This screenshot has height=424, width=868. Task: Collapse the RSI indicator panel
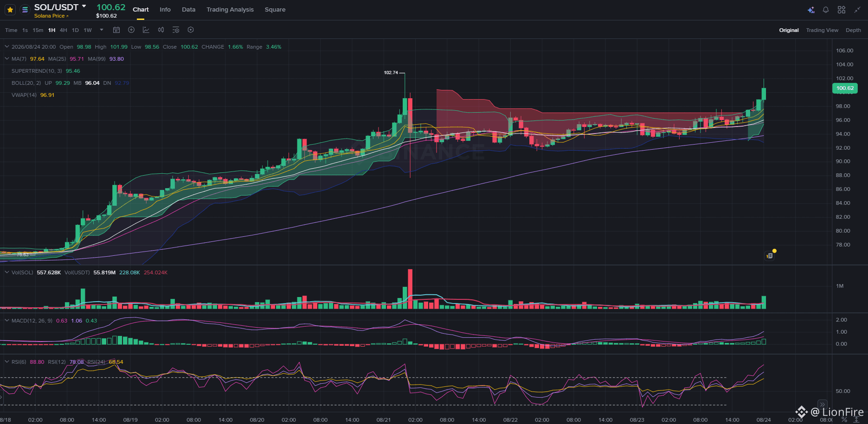7,362
